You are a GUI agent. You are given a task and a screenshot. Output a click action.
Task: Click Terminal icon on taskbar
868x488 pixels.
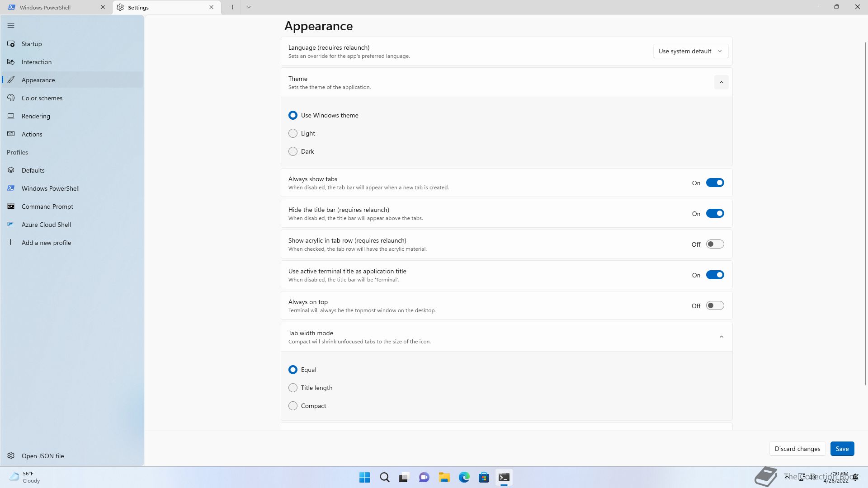(x=504, y=478)
